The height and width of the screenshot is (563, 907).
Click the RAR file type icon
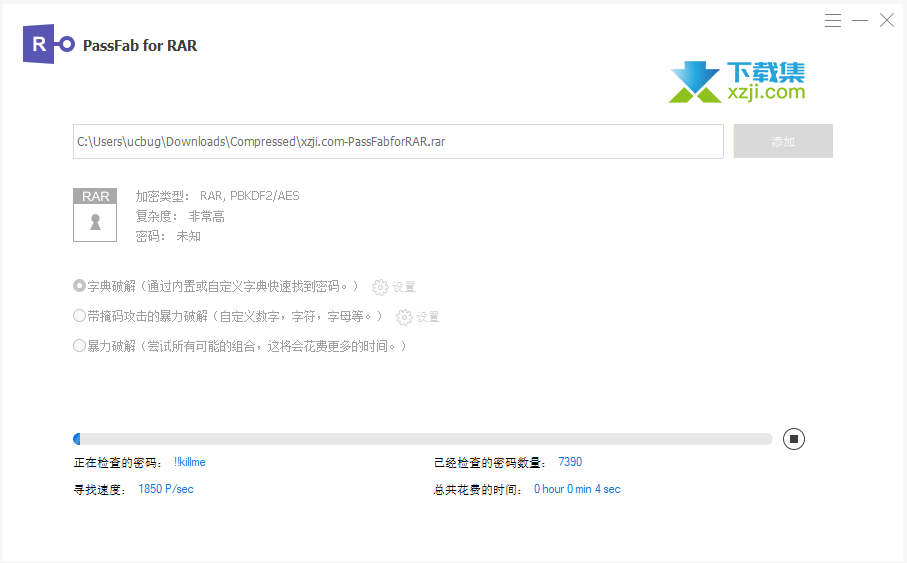click(x=95, y=215)
